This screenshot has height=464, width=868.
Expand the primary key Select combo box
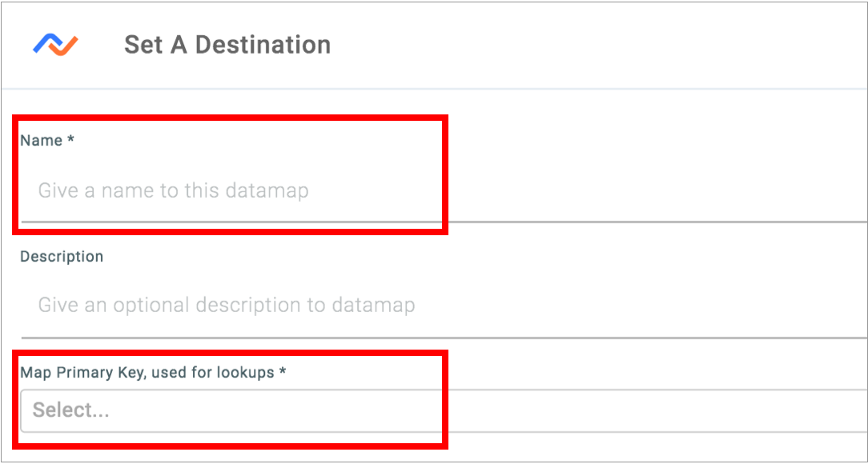(444, 410)
